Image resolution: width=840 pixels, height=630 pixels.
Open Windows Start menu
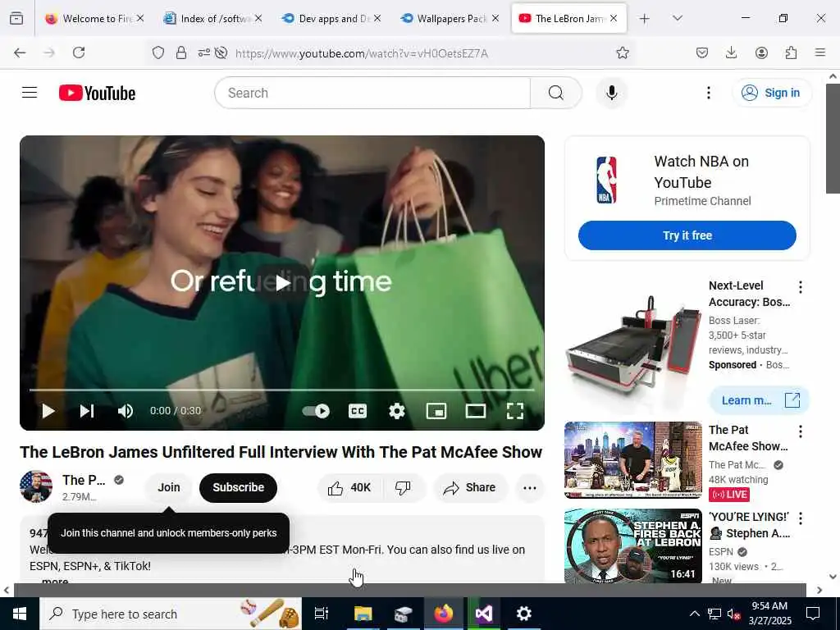coord(20,614)
